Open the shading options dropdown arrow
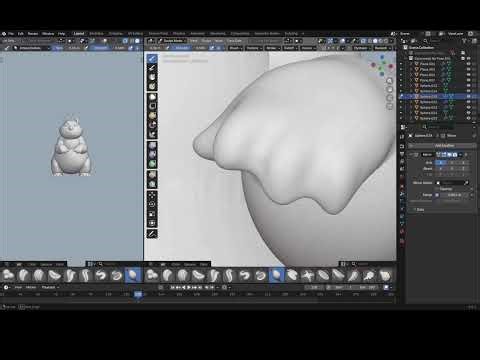 391,41
